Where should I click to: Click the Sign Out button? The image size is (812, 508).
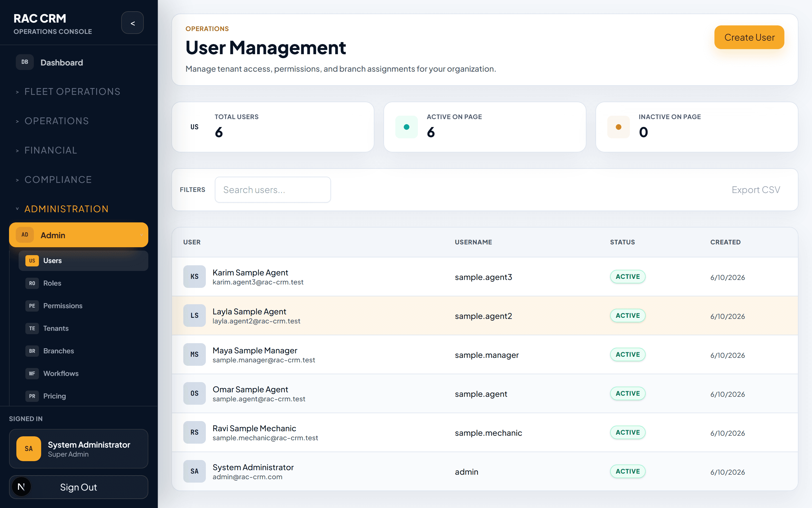tap(78, 487)
